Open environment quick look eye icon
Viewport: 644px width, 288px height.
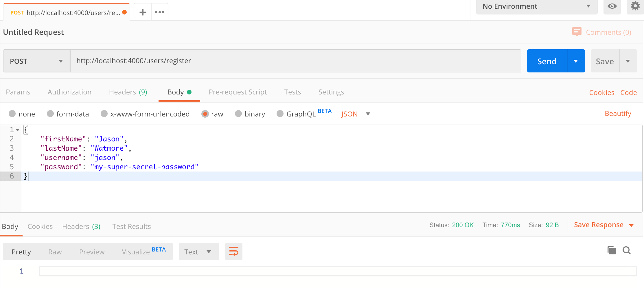click(x=612, y=6)
